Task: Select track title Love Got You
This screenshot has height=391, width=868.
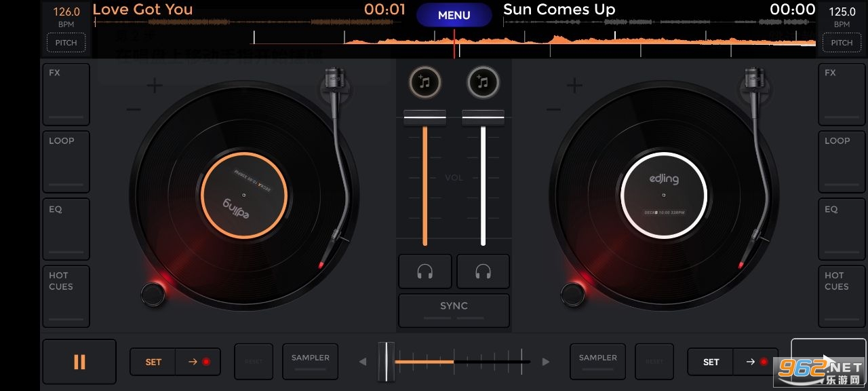Action: click(x=142, y=10)
